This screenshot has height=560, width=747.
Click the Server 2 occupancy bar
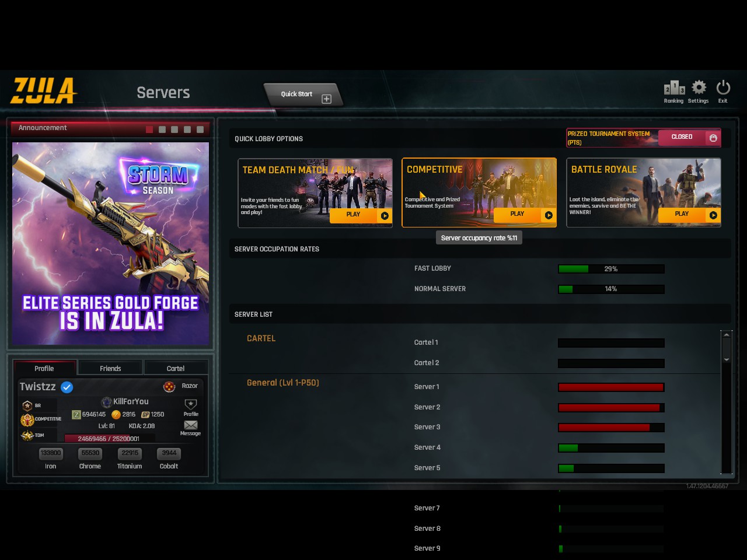611,408
